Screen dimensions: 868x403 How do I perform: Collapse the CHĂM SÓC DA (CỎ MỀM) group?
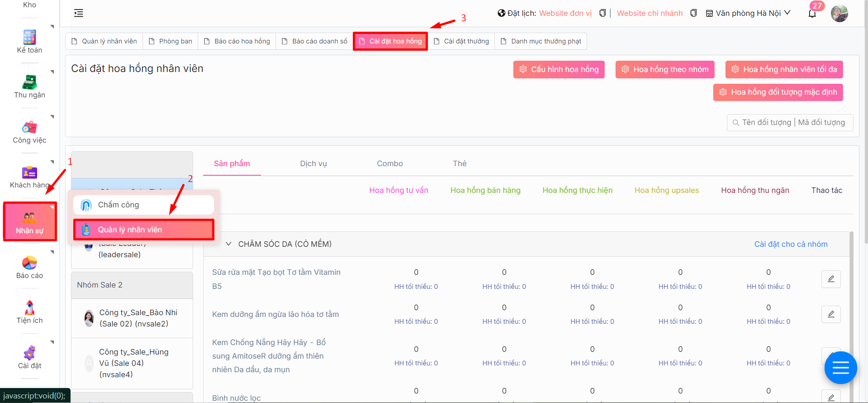(229, 244)
